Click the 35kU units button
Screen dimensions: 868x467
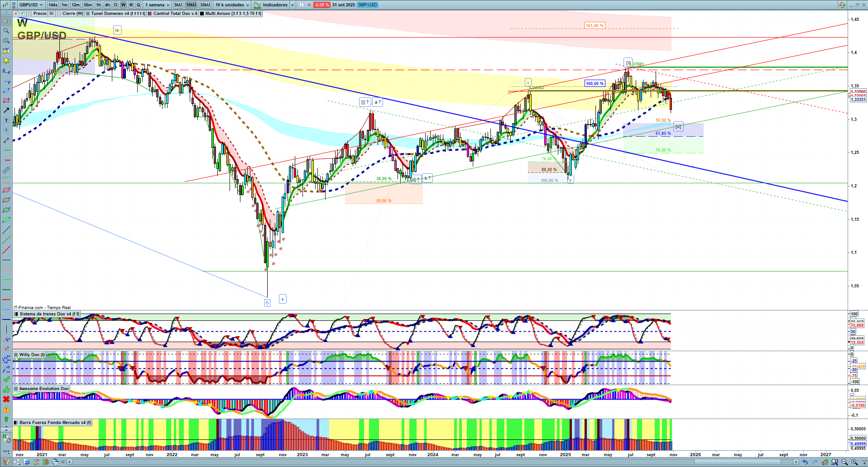click(x=205, y=5)
